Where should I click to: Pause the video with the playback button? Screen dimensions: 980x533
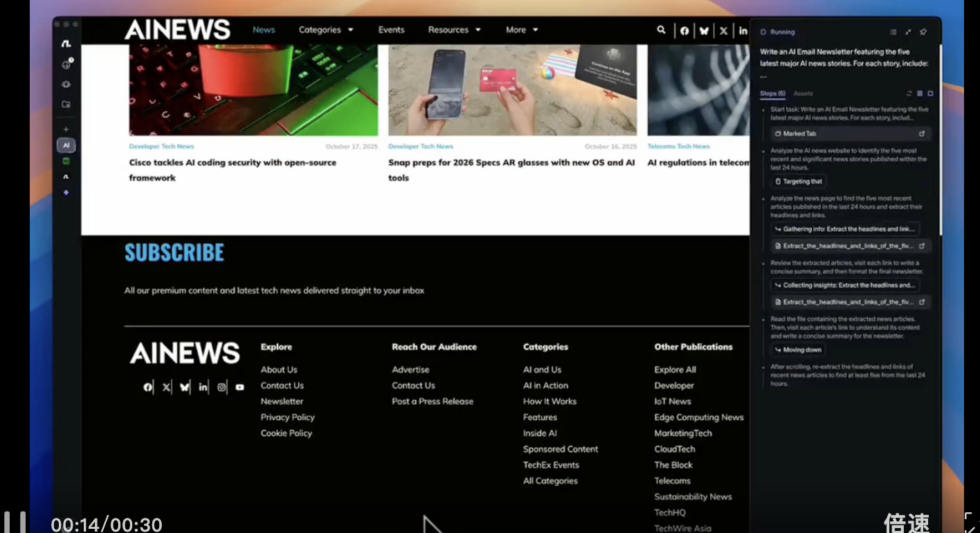coord(15,522)
